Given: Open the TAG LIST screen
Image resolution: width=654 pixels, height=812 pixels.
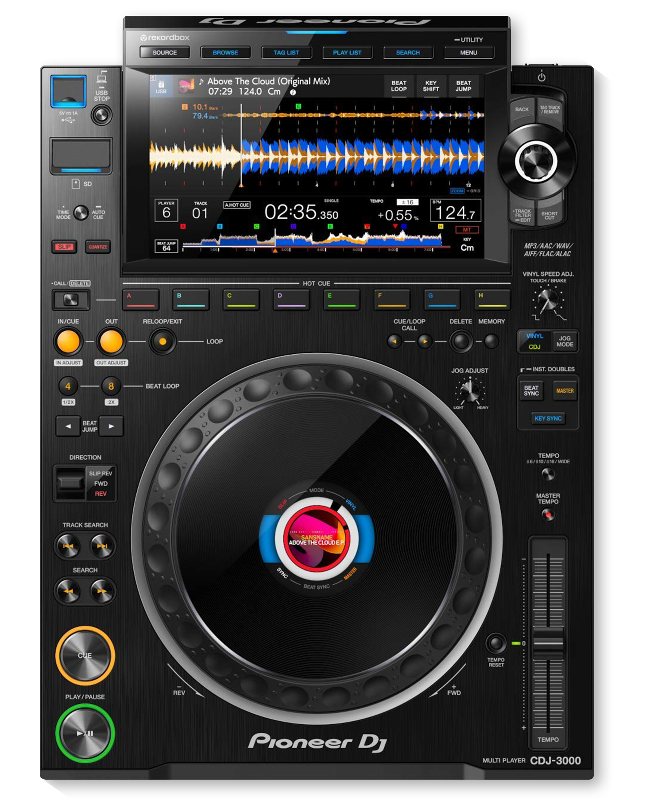Looking at the screenshot, I should tap(286, 52).
